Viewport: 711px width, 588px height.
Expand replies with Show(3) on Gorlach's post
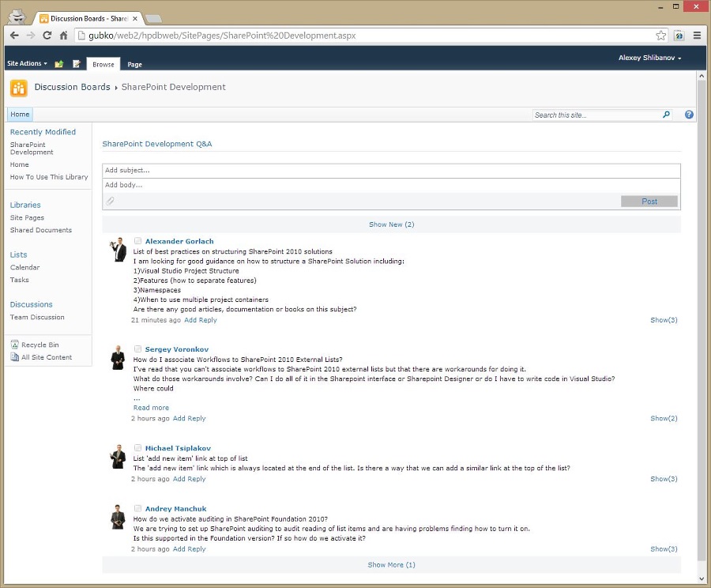click(x=664, y=320)
